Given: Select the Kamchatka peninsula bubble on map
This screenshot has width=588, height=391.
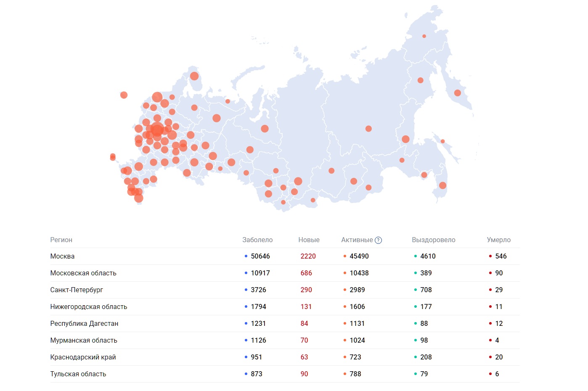Looking at the screenshot, I should 458,93.
